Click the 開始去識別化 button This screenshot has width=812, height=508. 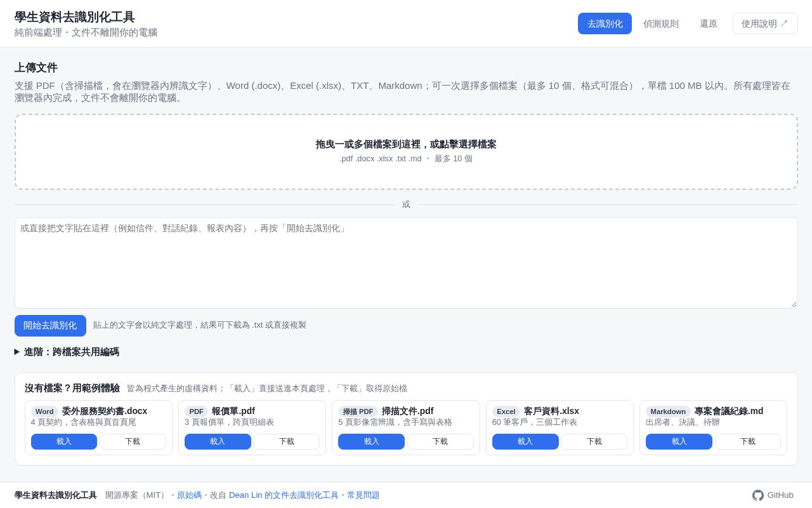tap(50, 326)
